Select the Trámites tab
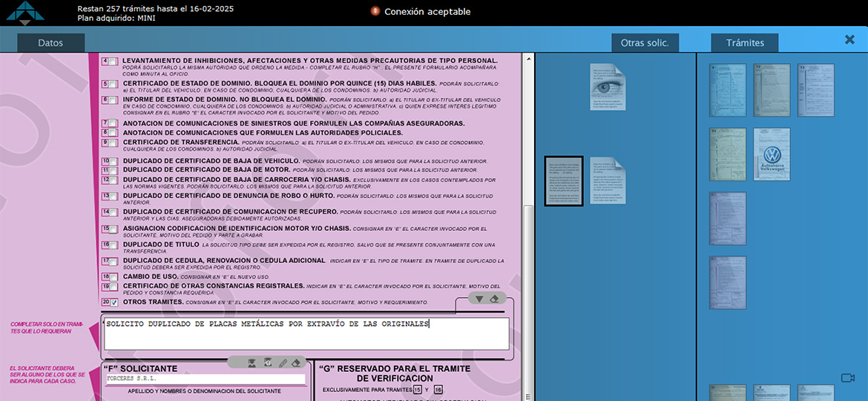The height and width of the screenshot is (401, 868). tap(745, 43)
